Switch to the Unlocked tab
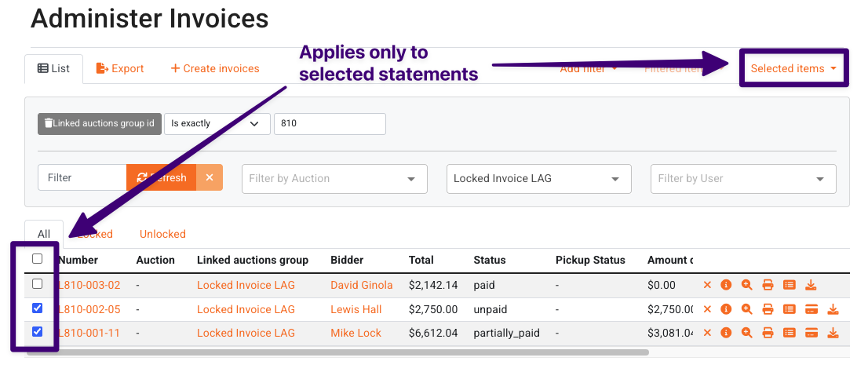868x372 pixels. [x=162, y=234]
